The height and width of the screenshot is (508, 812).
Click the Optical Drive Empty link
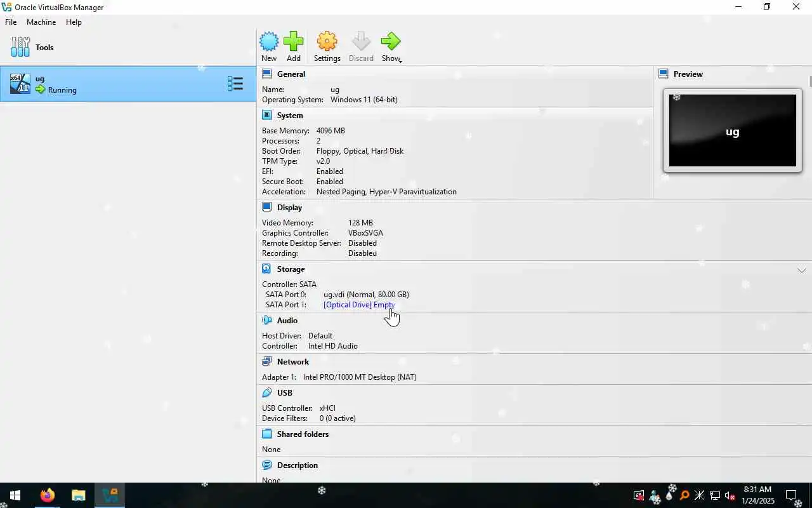coord(359,305)
